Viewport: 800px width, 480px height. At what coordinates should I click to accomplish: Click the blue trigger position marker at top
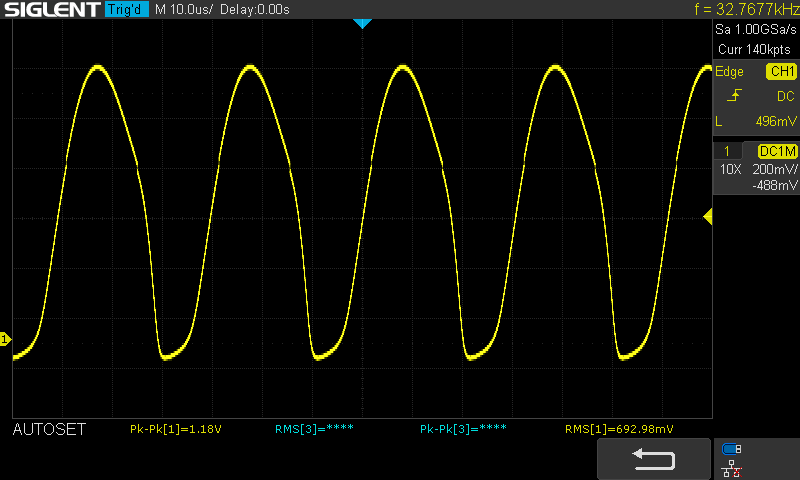(x=362, y=23)
